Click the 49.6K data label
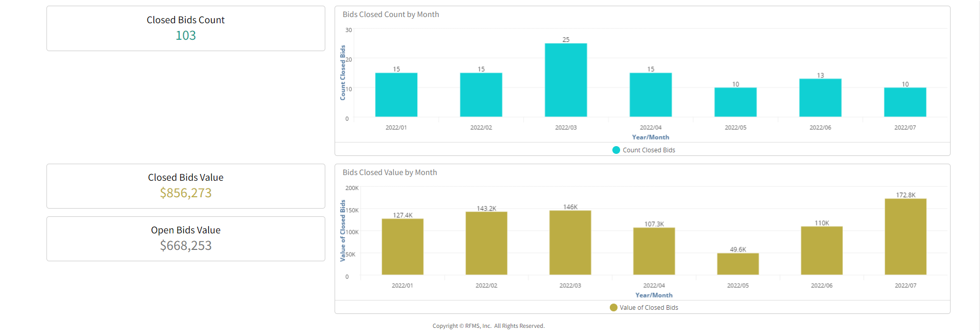The image size is (980, 332). pyautogui.click(x=738, y=249)
